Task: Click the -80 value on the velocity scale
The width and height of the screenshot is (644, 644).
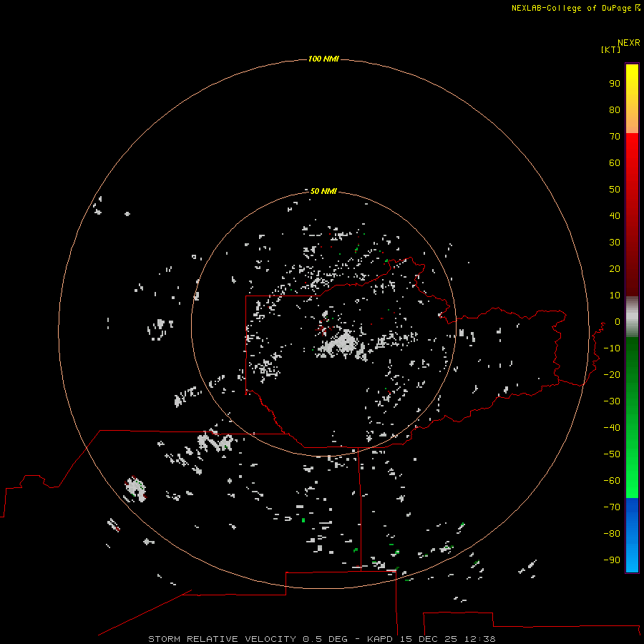Action: pyautogui.click(x=612, y=534)
